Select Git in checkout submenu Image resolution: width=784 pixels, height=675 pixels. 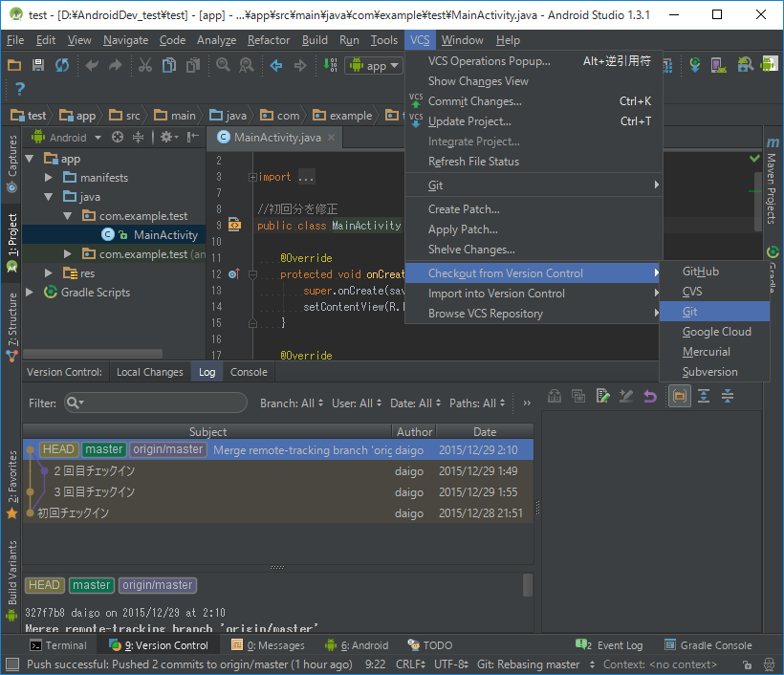click(714, 312)
